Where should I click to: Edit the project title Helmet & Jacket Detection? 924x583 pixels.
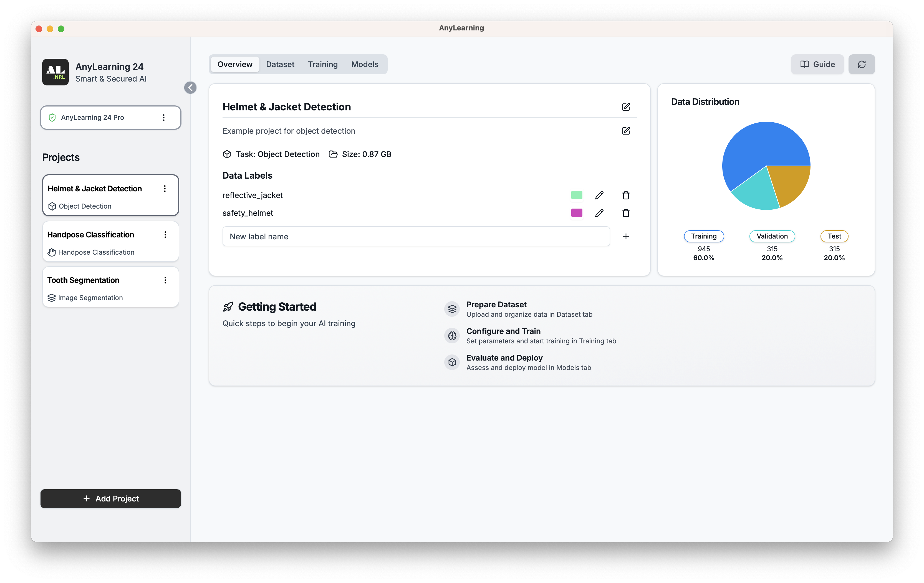point(625,107)
